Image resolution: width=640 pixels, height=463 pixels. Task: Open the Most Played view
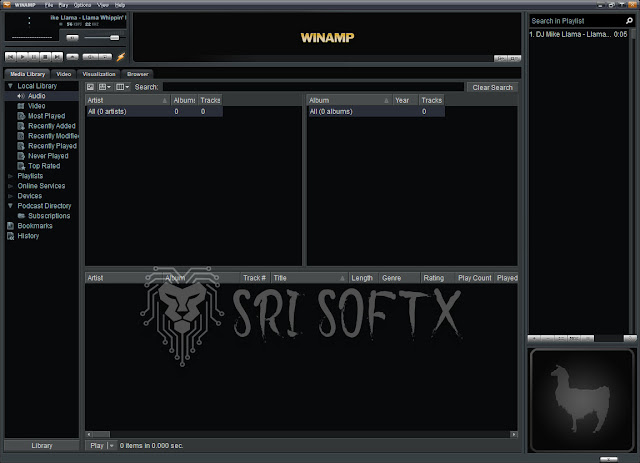tap(46, 116)
